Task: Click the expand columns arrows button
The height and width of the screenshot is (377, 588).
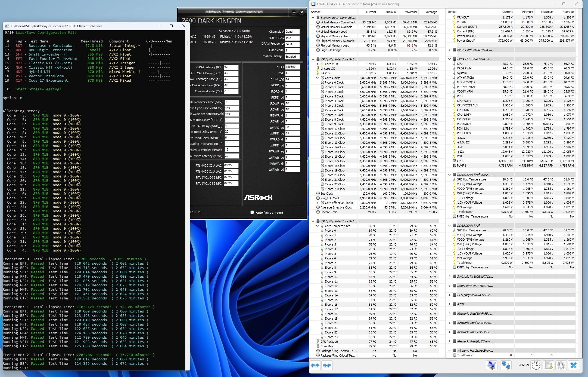Action: pos(315,365)
